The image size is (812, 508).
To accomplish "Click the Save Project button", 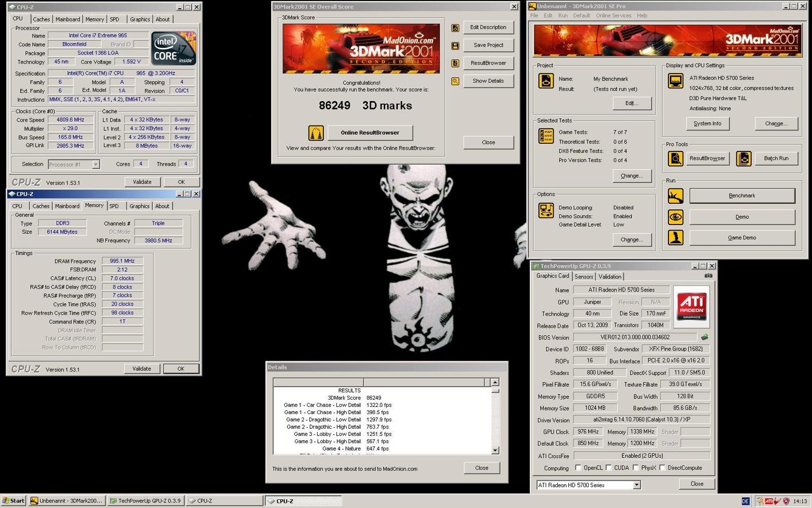I will (x=488, y=45).
